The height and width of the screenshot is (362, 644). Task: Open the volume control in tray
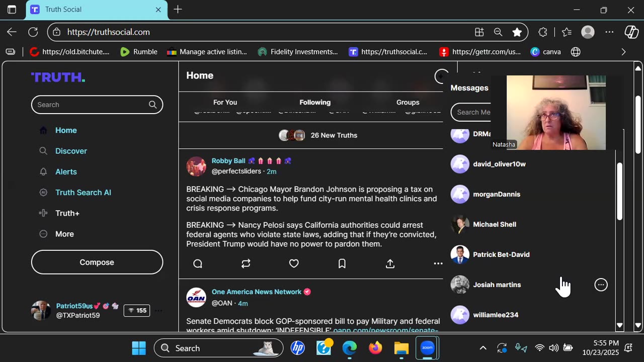[x=553, y=348]
